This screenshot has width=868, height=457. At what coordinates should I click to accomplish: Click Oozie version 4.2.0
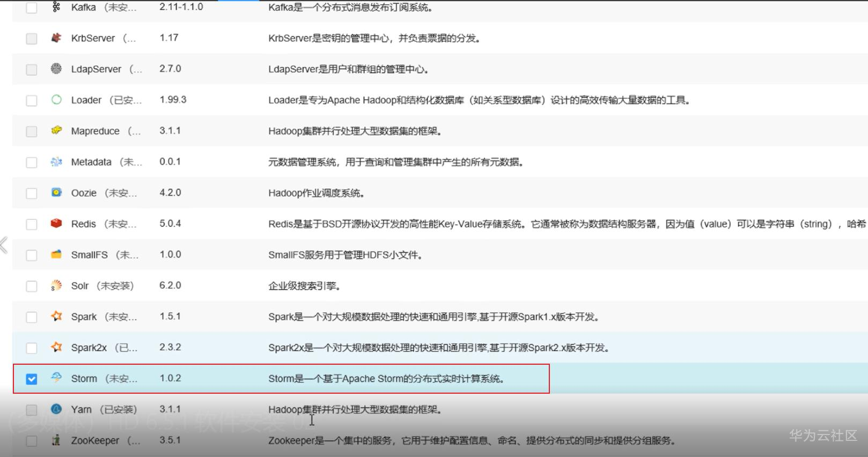point(170,193)
